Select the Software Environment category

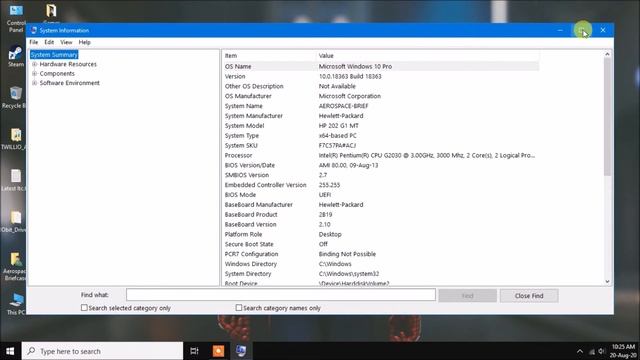coord(69,83)
